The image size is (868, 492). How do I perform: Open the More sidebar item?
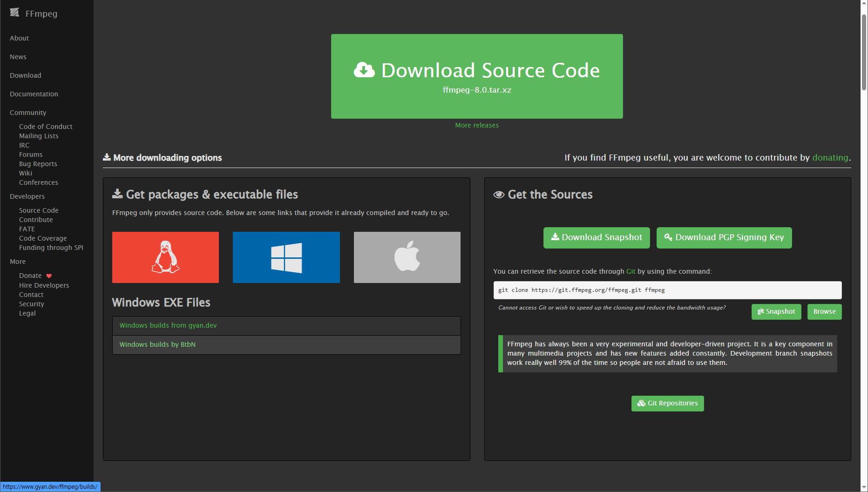[x=18, y=262]
